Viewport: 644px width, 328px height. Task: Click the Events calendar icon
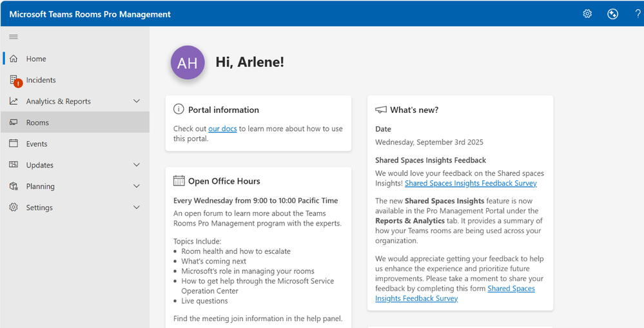tap(14, 144)
